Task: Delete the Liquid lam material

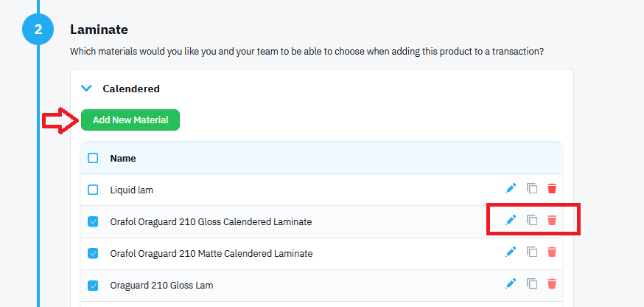Action: tap(552, 189)
